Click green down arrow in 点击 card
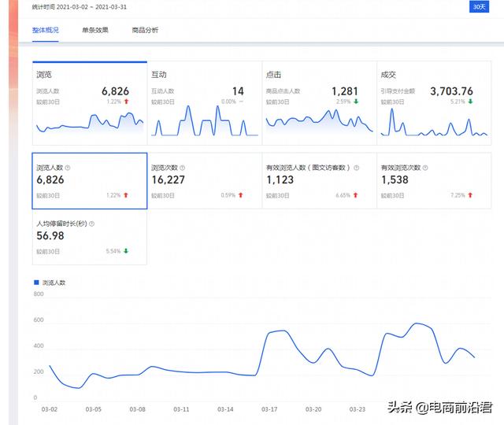The height and width of the screenshot is (425, 504). [355, 102]
